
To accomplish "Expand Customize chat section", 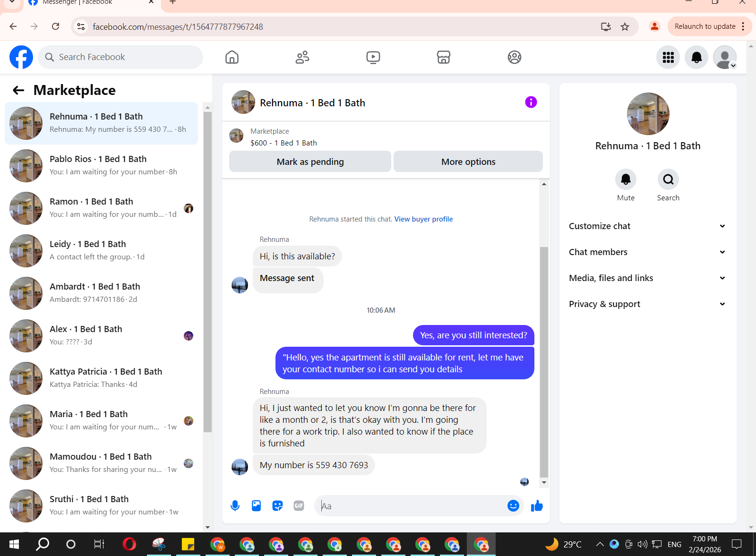I will click(647, 226).
